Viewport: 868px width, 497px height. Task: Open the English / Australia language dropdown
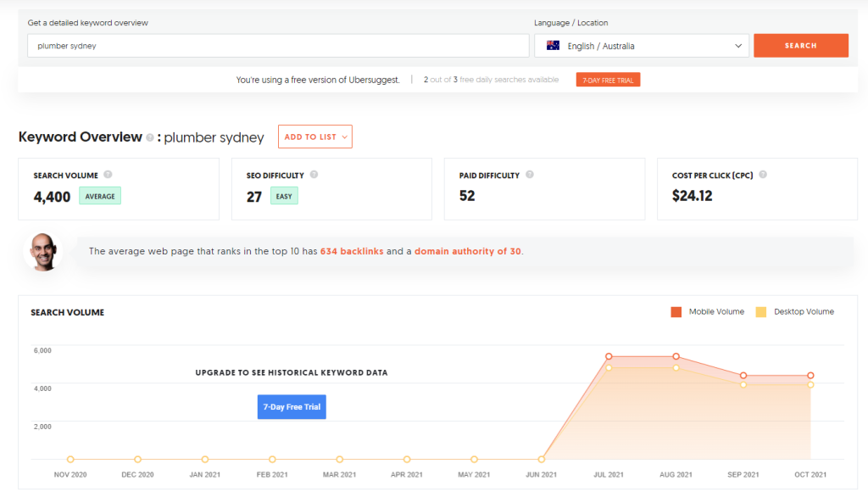pos(642,46)
